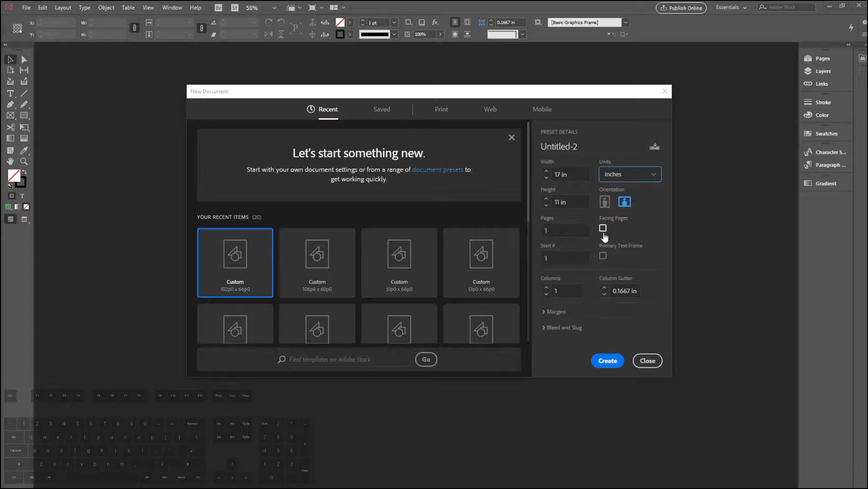Click the save document preset icon
The image size is (868, 489).
pos(654,146)
